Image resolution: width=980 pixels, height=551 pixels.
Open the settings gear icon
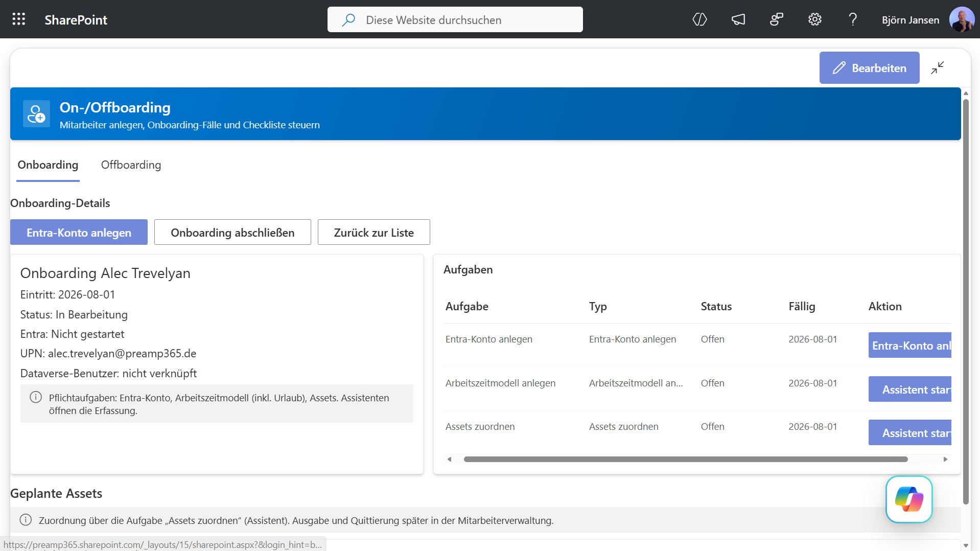pyautogui.click(x=814, y=19)
